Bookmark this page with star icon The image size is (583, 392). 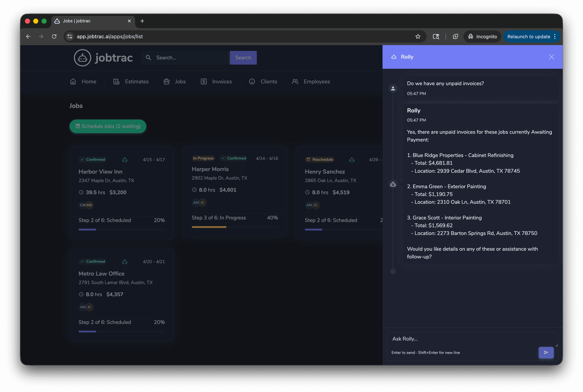(418, 36)
